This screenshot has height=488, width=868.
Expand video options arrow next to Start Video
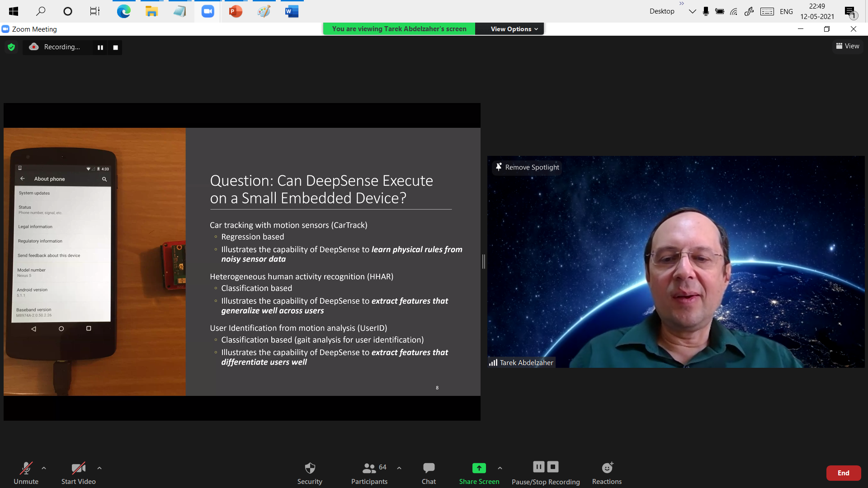click(99, 468)
